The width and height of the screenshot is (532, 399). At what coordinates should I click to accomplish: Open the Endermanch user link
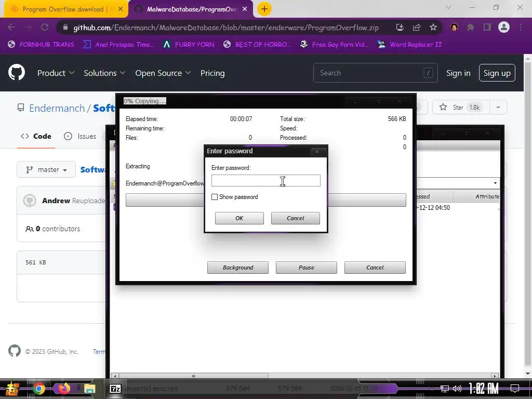57,108
